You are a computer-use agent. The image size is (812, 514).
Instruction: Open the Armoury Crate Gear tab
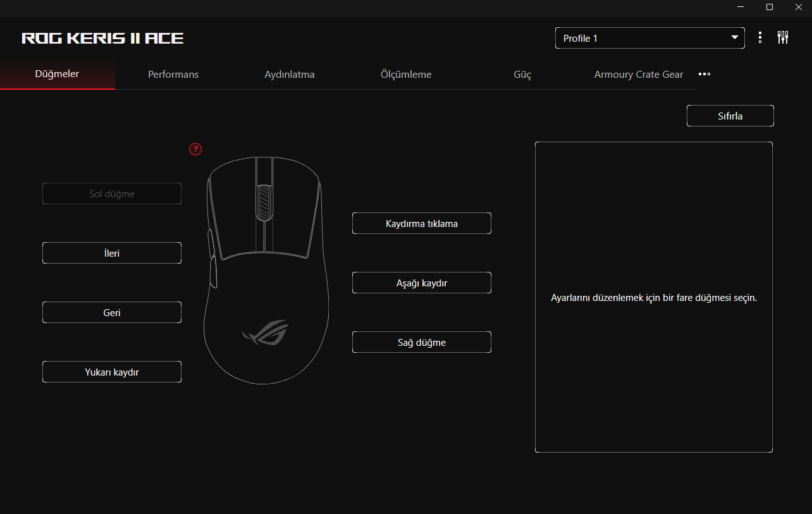(x=639, y=75)
